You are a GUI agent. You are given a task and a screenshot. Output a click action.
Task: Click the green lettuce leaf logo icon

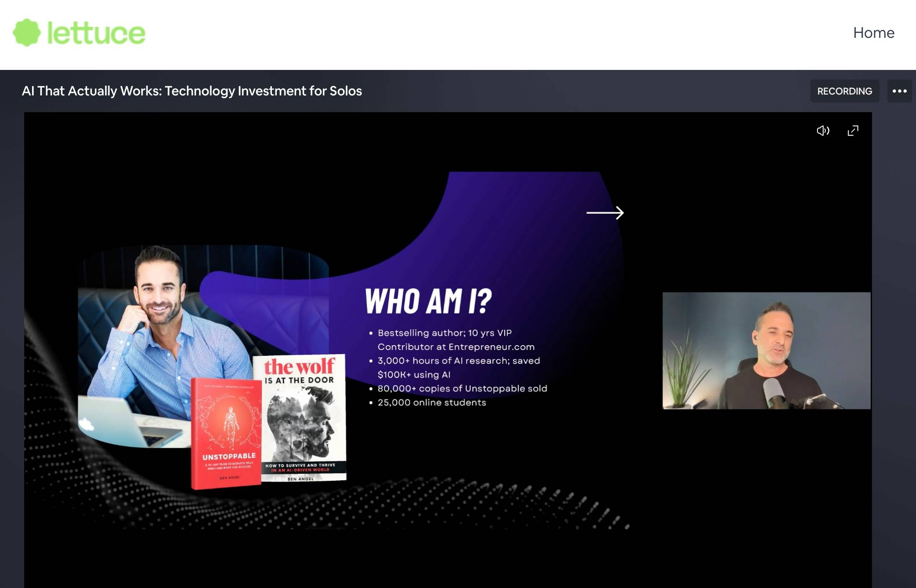coord(27,33)
